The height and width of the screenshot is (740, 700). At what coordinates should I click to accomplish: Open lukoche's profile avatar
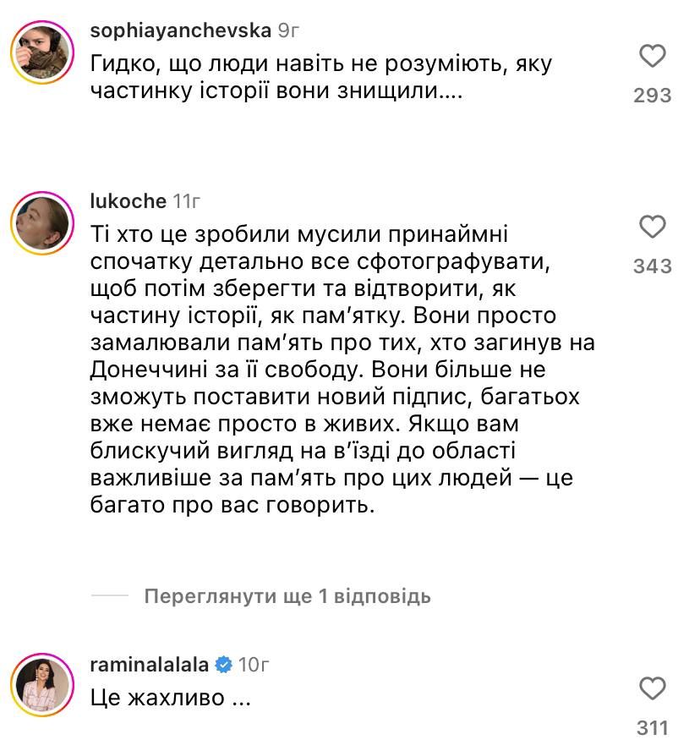pyautogui.click(x=38, y=222)
